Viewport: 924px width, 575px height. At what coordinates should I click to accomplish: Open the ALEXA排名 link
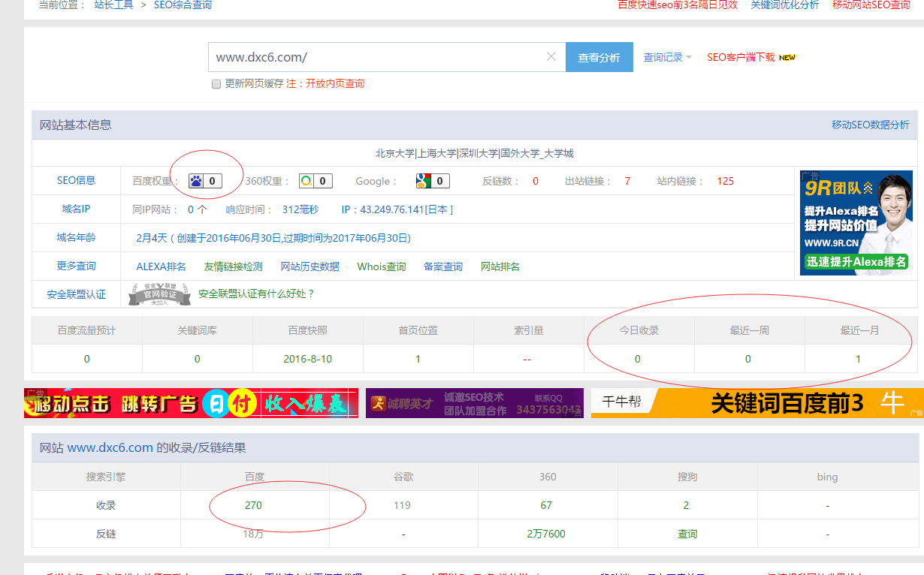click(161, 266)
